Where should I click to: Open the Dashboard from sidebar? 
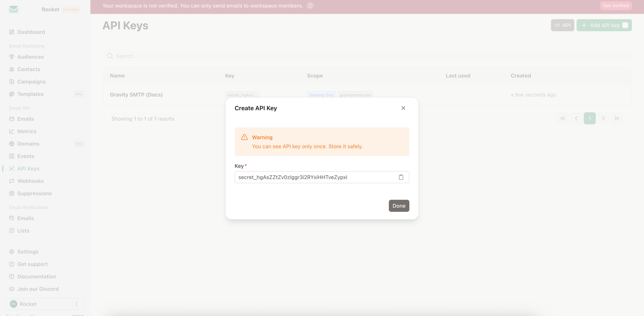31,32
